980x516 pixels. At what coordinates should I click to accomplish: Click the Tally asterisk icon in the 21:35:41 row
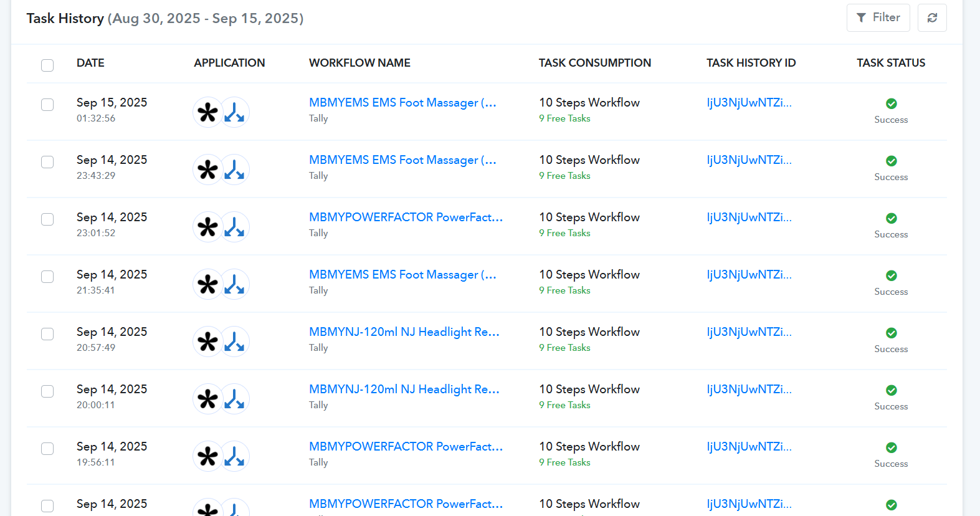tap(207, 285)
